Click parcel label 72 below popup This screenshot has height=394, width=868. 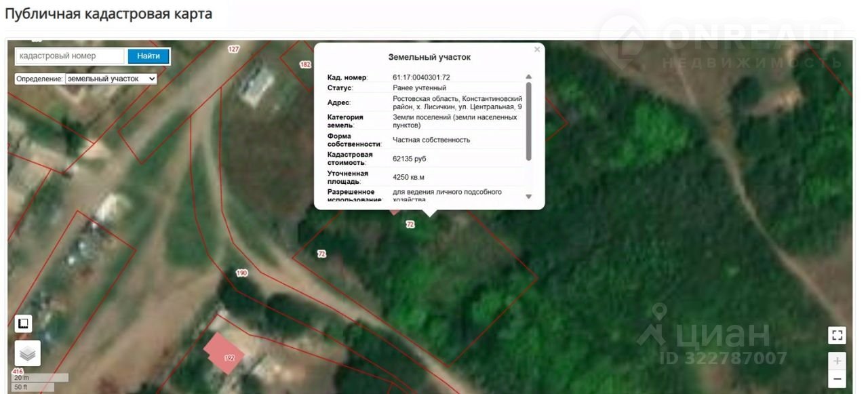pos(410,224)
